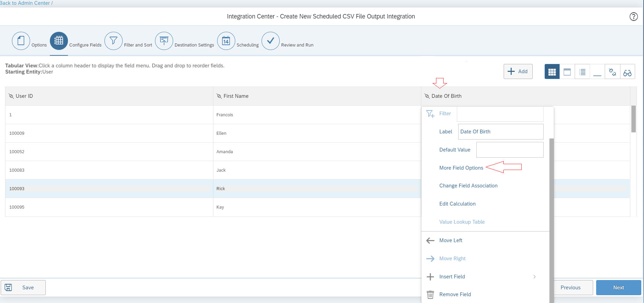Toggle the field link association icon
644x303 pixels.
pyautogui.click(x=612, y=72)
